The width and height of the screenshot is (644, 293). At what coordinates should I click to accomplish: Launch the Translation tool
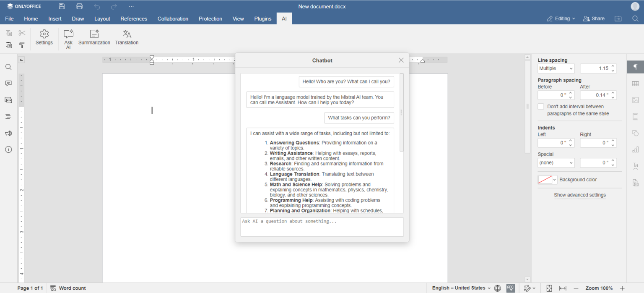(x=127, y=38)
